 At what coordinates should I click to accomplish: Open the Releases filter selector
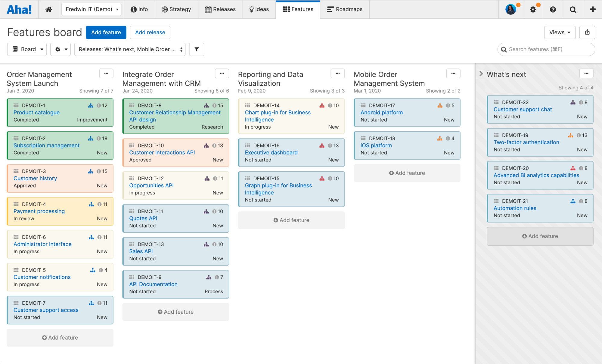click(x=130, y=49)
